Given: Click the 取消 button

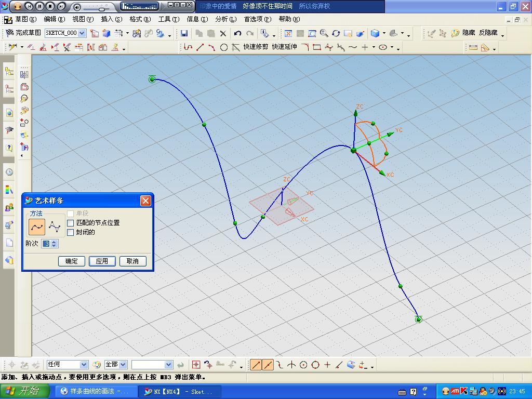Looking at the screenshot, I should coord(132,261).
